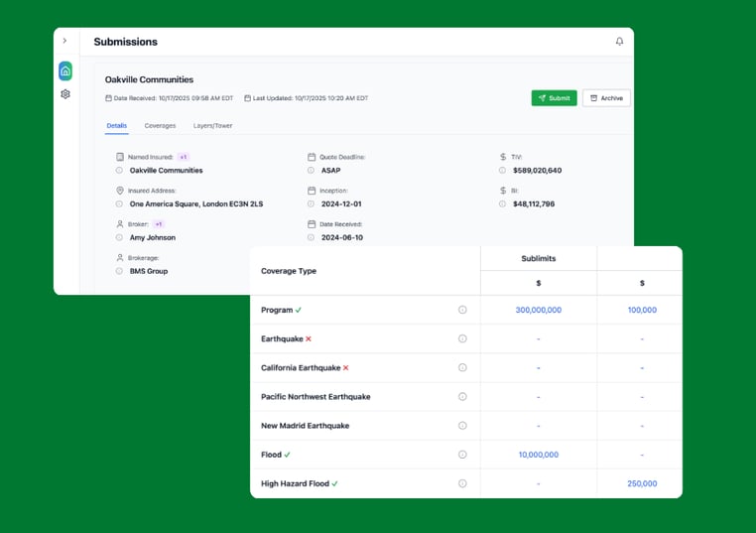Click the Program sublimit value 300,000,000
756x533 pixels.
538,310
